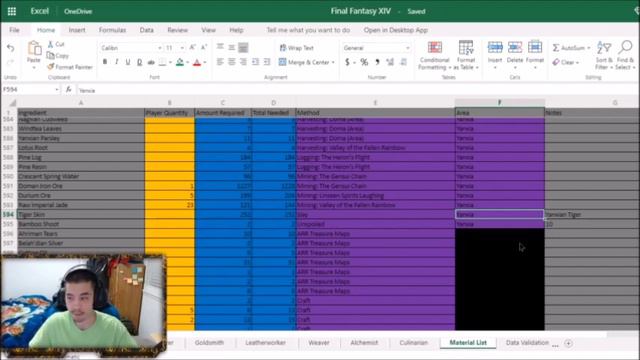Viewport: 640px width, 360px height.
Task: Open the font color dropdown arrow
Action: 205,62
